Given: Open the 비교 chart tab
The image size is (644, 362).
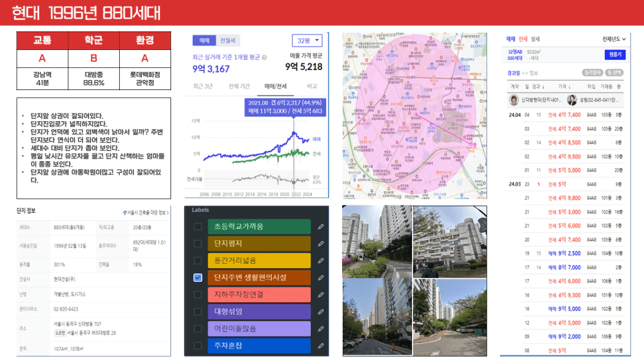Looking at the screenshot, I should click(x=312, y=86).
